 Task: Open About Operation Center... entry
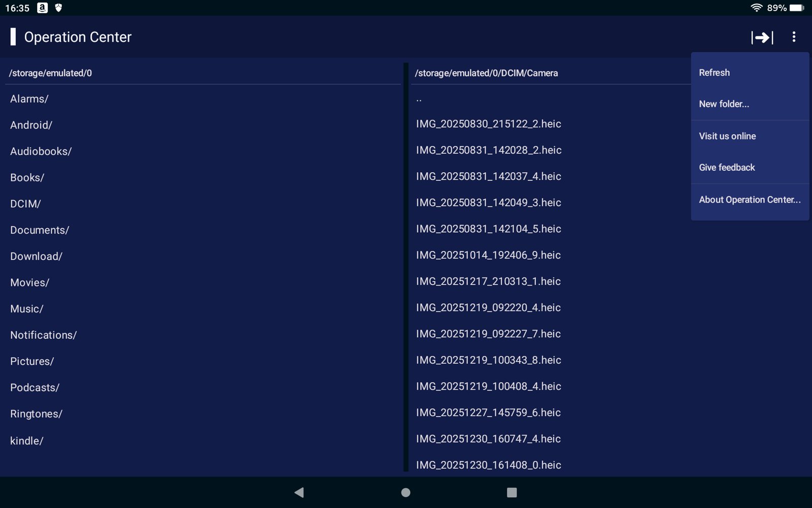749,200
